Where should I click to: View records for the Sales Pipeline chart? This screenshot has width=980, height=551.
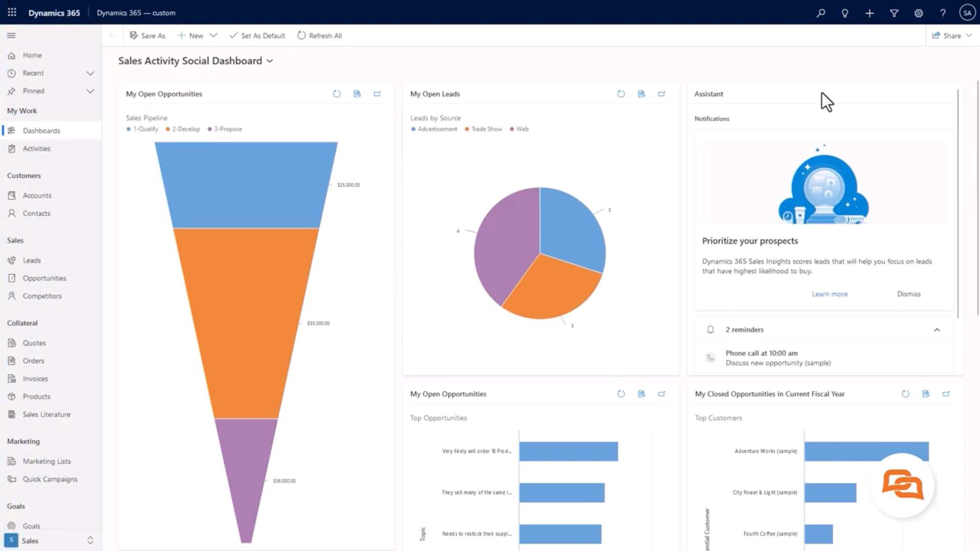357,94
